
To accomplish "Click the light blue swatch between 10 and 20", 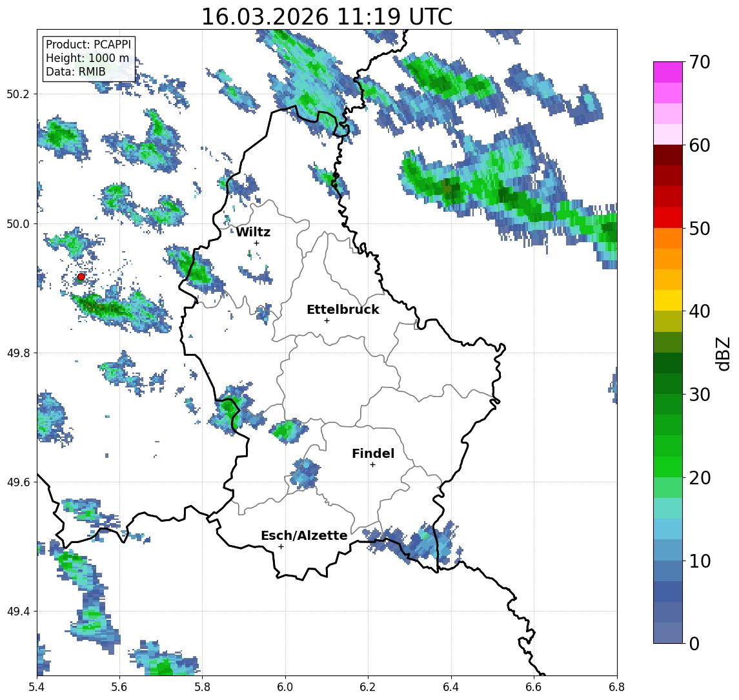I will click(x=668, y=529).
